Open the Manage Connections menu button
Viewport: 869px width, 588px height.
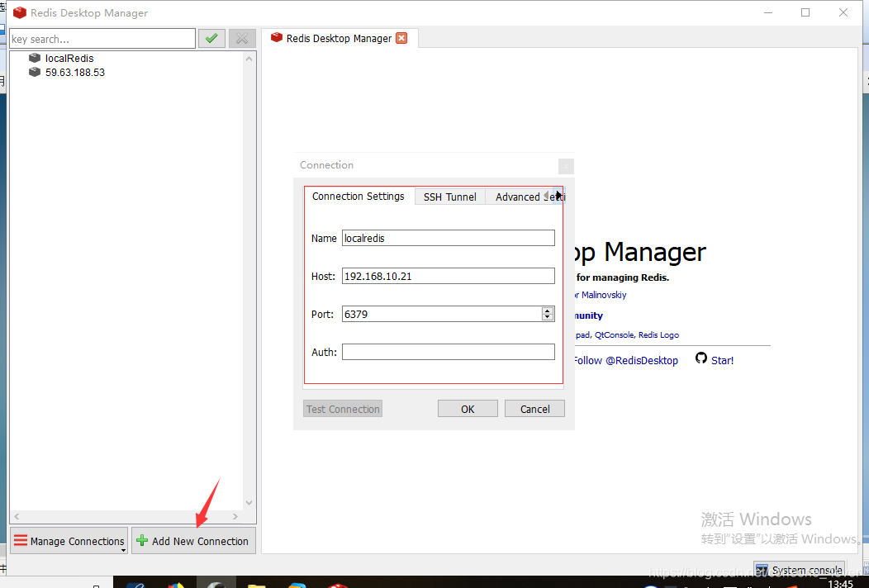tap(69, 541)
